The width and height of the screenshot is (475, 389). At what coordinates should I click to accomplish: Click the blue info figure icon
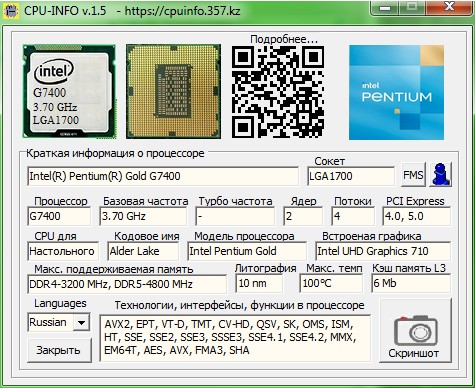pos(441,174)
